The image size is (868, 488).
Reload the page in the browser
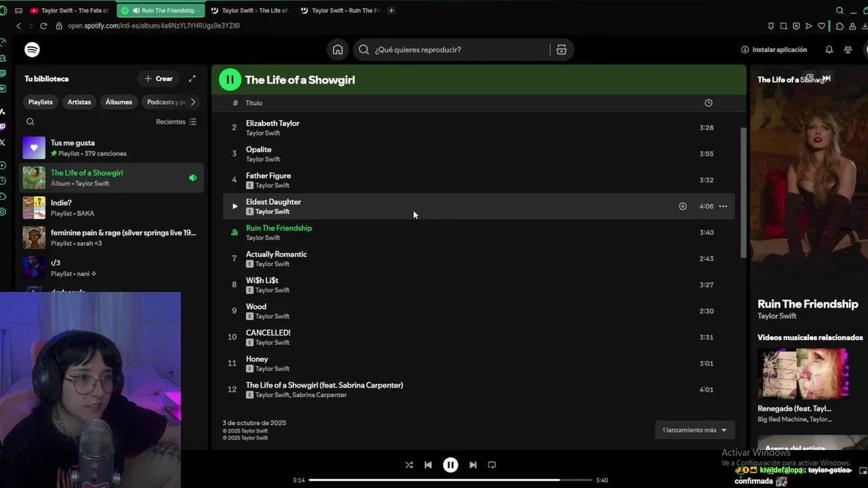click(43, 26)
